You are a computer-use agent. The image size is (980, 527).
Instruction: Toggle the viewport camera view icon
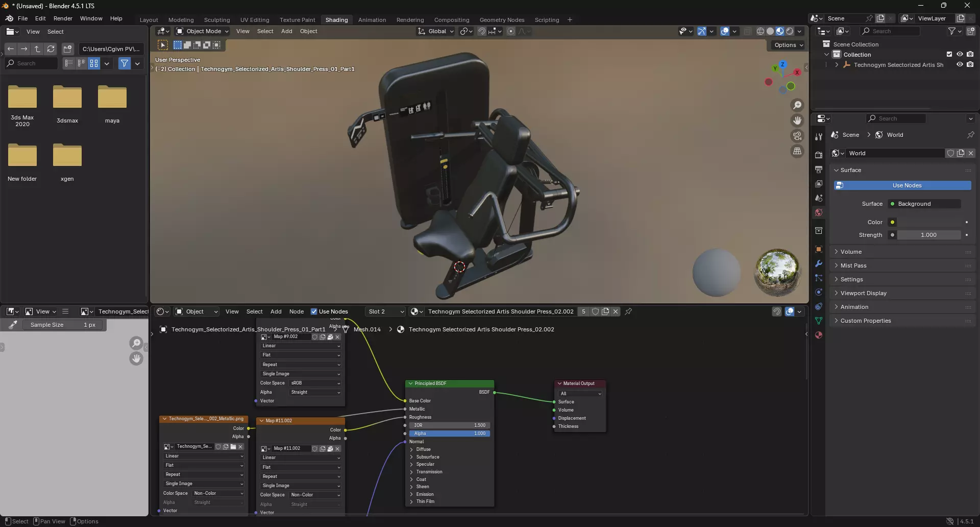pyautogui.click(x=797, y=136)
